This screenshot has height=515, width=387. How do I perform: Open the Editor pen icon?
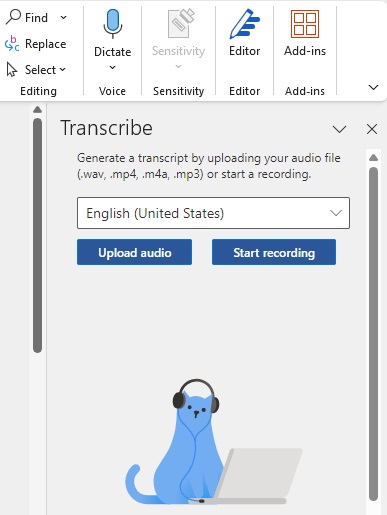coord(245,24)
